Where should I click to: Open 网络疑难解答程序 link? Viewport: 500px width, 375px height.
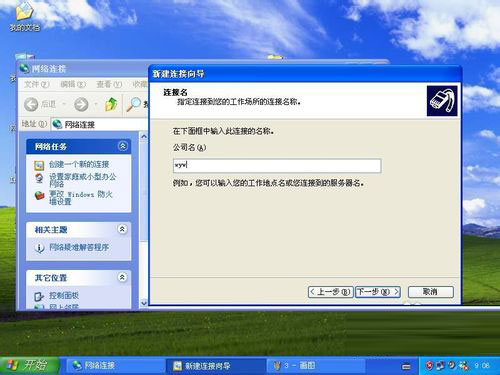click(x=79, y=247)
